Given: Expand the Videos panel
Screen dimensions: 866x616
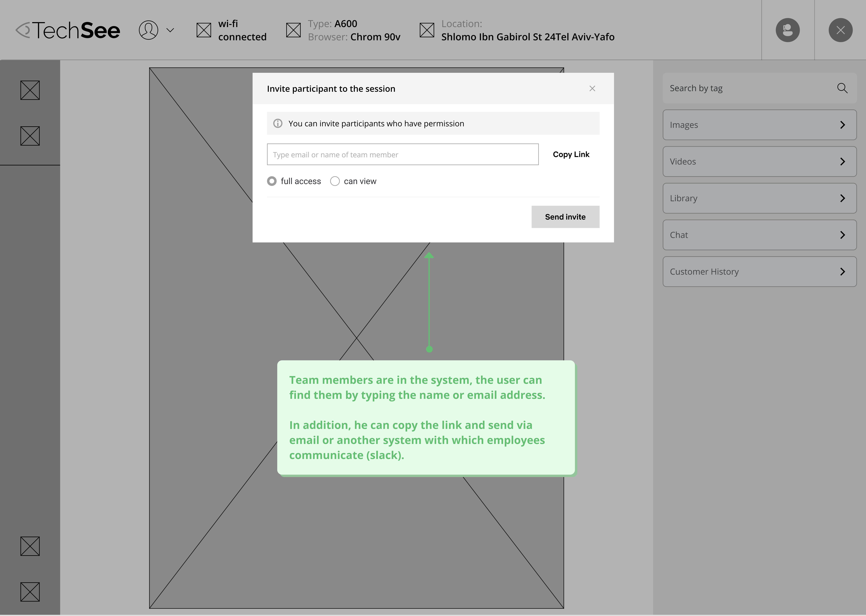Looking at the screenshot, I should point(759,162).
